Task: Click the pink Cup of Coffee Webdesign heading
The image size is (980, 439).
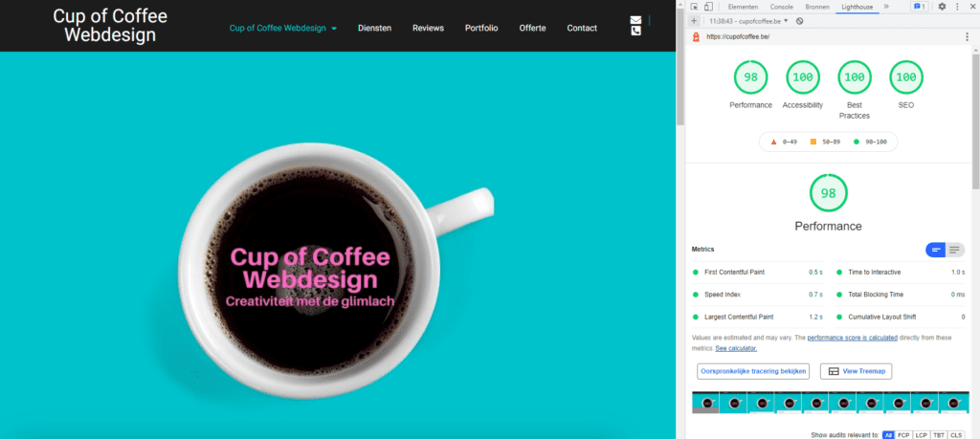Action: 310,268
